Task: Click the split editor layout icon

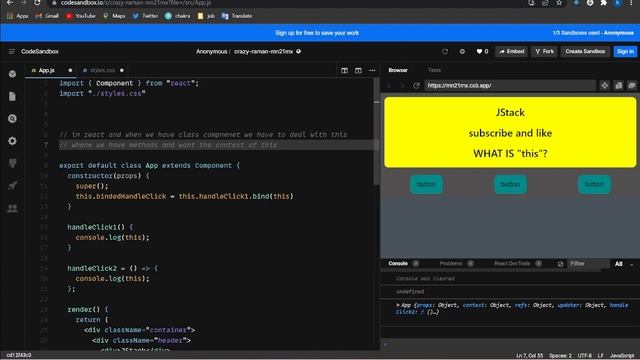Action: click(x=344, y=71)
